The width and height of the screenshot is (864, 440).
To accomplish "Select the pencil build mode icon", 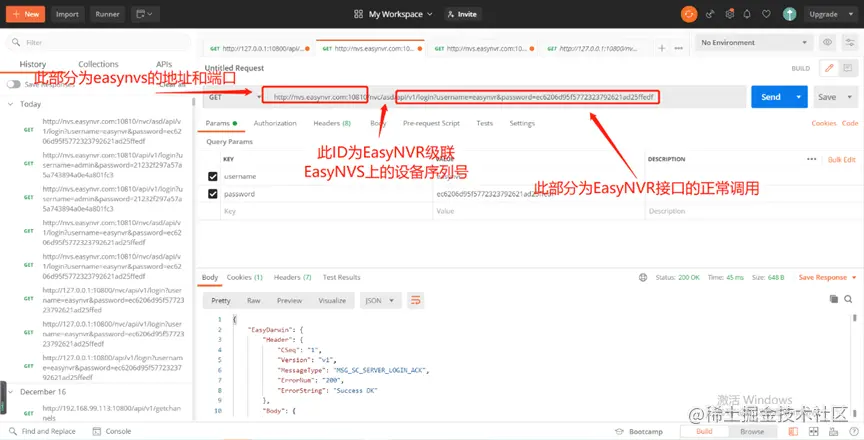I will pyautogui.click(x=829, y=68).
